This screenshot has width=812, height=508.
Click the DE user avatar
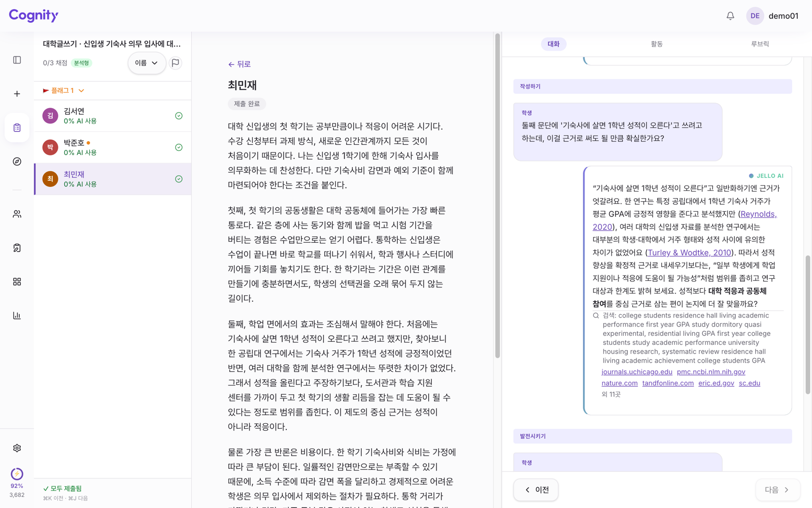click(x=755, y=16)
